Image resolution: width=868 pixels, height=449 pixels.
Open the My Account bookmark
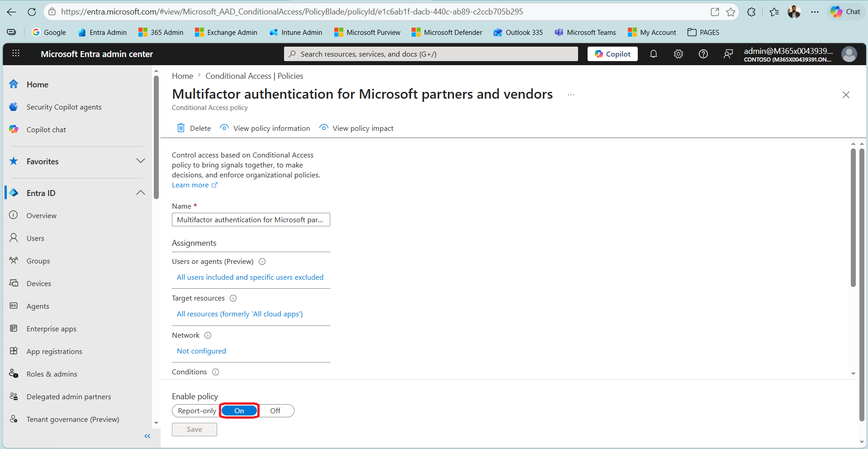(652, 32)
